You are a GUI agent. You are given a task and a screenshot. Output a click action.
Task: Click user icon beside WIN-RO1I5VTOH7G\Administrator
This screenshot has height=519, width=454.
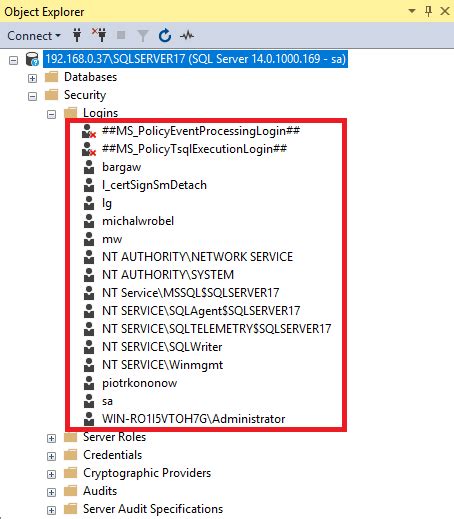pyautogui.click(x=89, y=419)
